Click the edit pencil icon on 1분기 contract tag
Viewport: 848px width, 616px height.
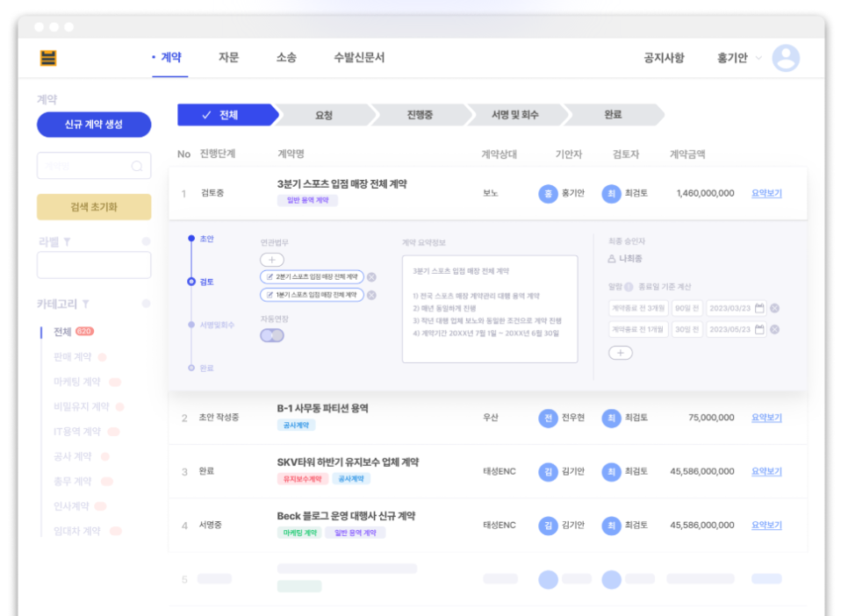(269, 294)
